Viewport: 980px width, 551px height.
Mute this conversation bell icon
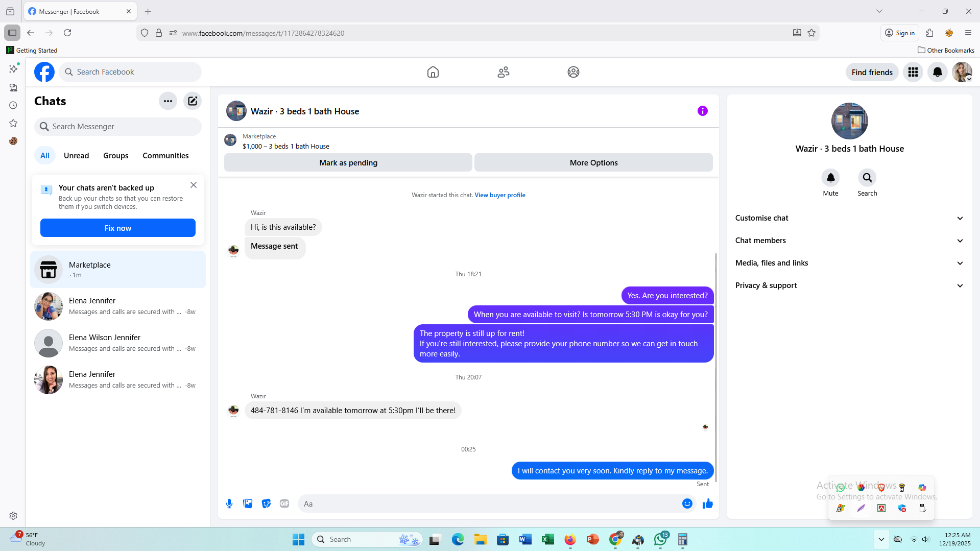click(831, 178)
